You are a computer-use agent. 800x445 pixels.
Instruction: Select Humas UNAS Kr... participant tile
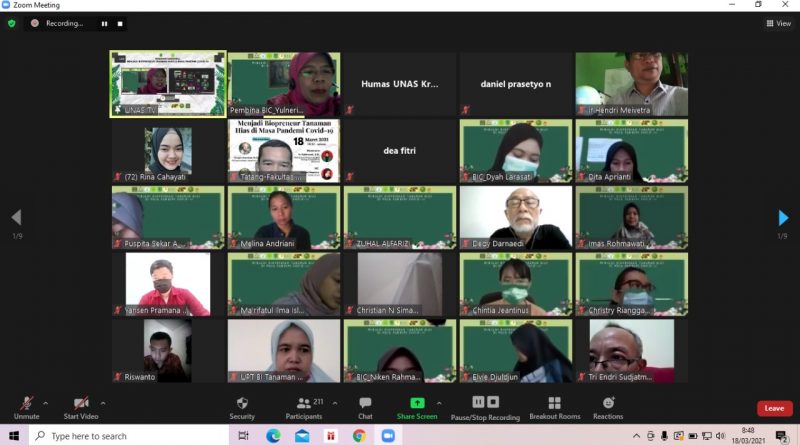click(399, 84)
